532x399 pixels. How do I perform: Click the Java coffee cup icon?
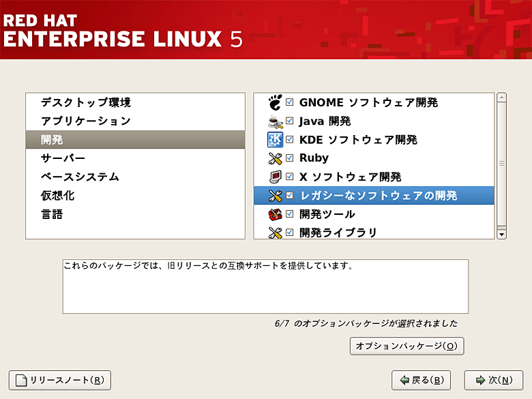pyautogui.click(x=275, y=121)
